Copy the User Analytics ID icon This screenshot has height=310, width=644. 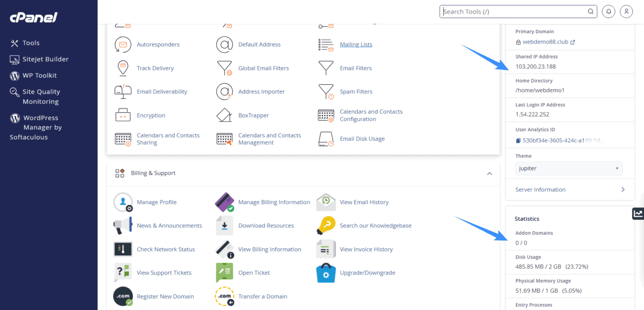pyautogui.click(x=518, y=141)
